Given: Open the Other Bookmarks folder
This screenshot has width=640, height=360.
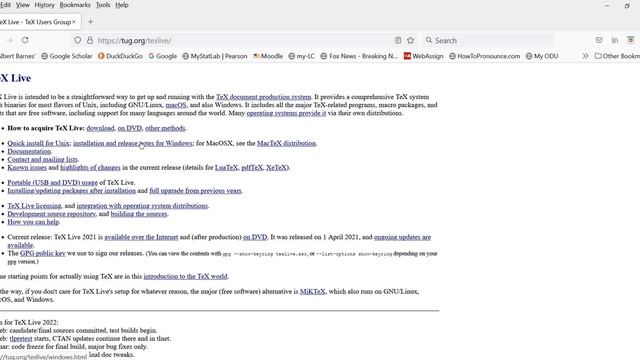Looking at the screenshot, I should (x=617, y=56).
